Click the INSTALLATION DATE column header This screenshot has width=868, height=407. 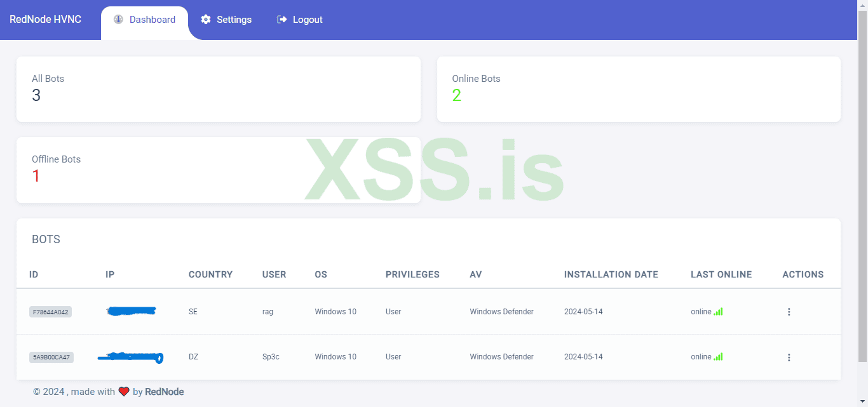click(611, 274)
